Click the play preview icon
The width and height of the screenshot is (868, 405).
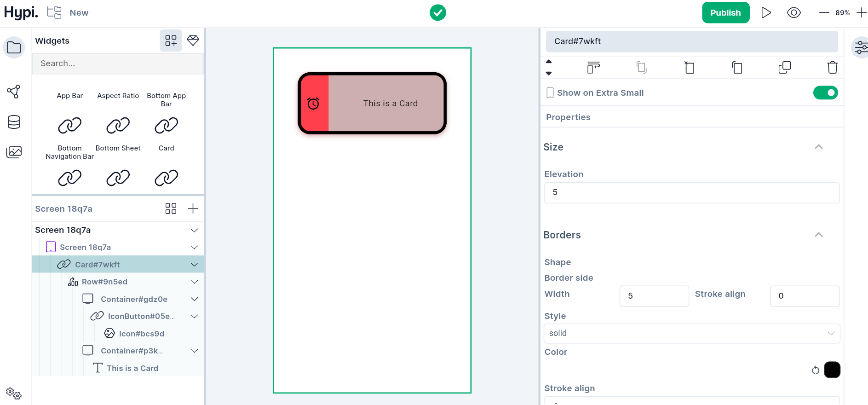tap(766, 12)
